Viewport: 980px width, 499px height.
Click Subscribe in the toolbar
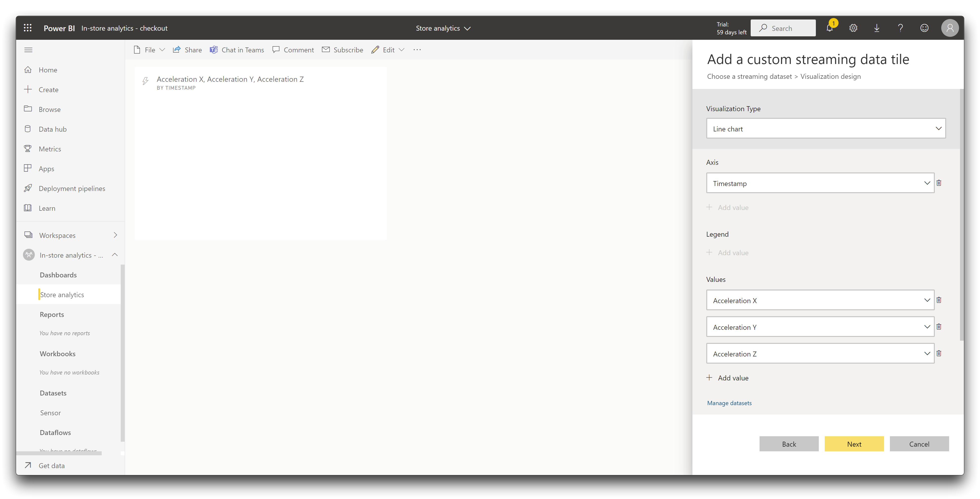pos(342,50)
